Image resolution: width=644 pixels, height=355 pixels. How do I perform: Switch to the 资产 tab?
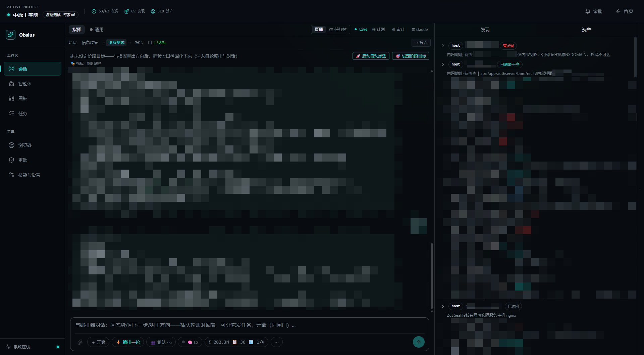(x=586, y=30)
